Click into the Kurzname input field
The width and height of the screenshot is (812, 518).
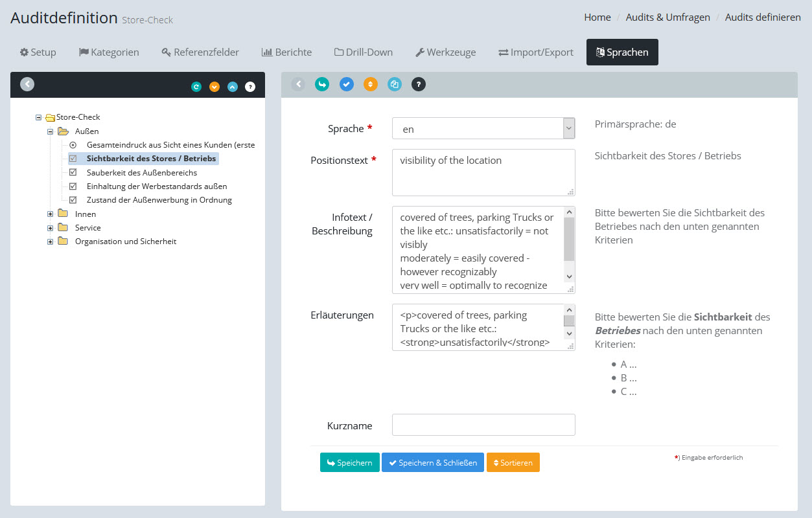483,425
